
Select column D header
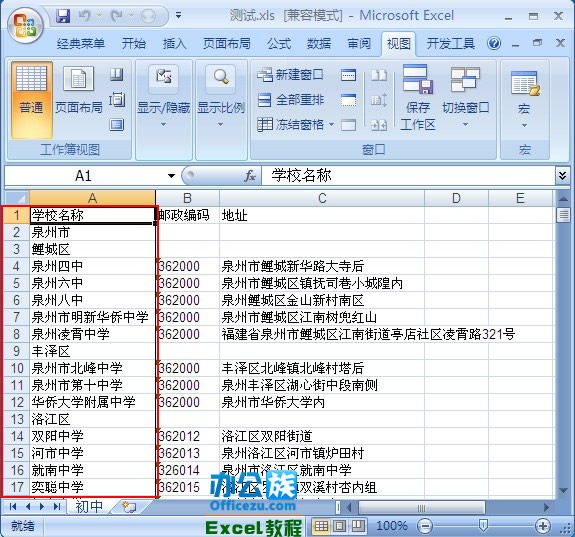pos(456,198)
